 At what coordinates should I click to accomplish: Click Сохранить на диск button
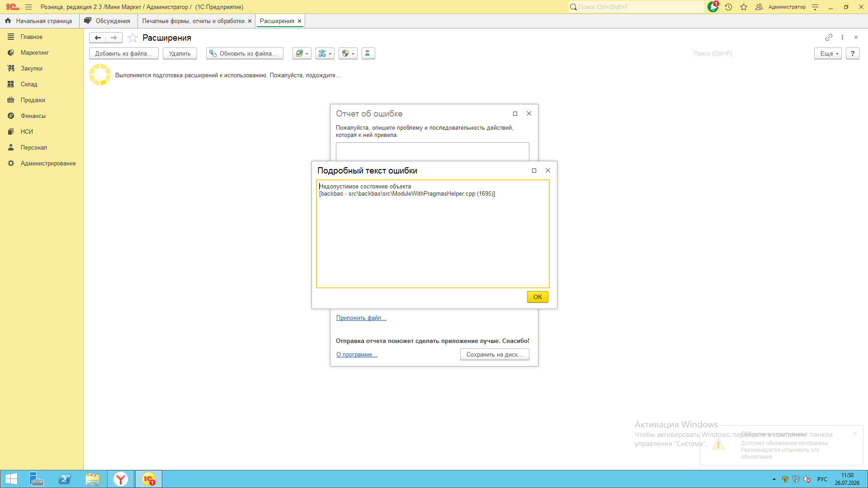(x=495, y=354)
